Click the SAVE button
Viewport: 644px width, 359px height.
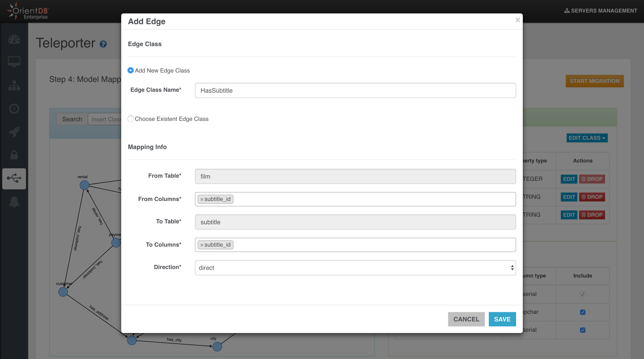pyautogui.click(x=502, y=319)
